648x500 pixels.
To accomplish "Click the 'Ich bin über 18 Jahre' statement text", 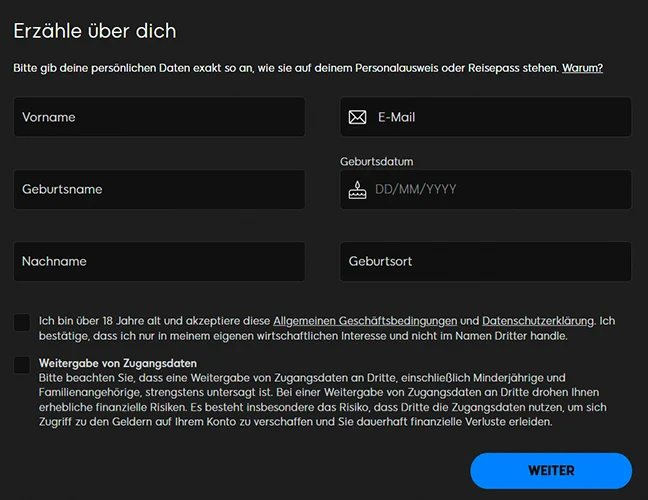I will click(150, 321).
